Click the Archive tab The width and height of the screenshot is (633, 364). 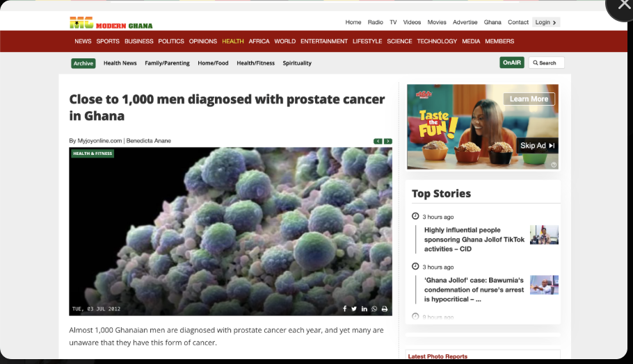83,63
